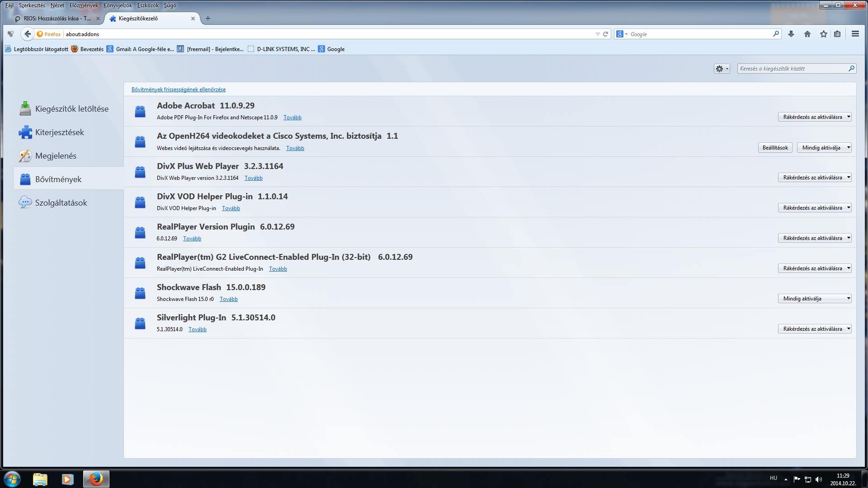Click the Silverlight Plug-In icon

click(x=140, y=323)
